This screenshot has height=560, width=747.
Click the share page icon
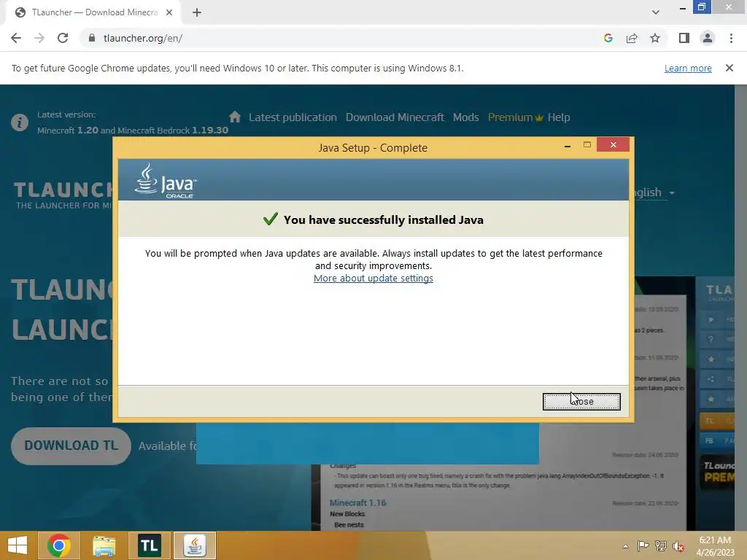(x=632, y=38)
